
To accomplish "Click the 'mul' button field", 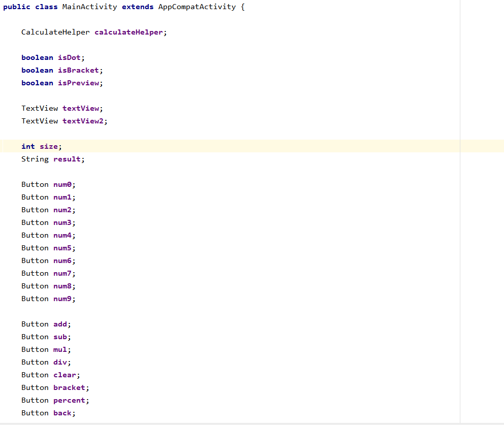I will (x=60, y=349).
